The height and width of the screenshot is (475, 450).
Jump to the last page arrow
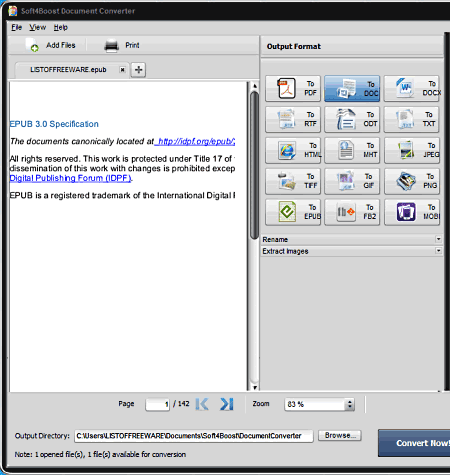tap(227, 404)
